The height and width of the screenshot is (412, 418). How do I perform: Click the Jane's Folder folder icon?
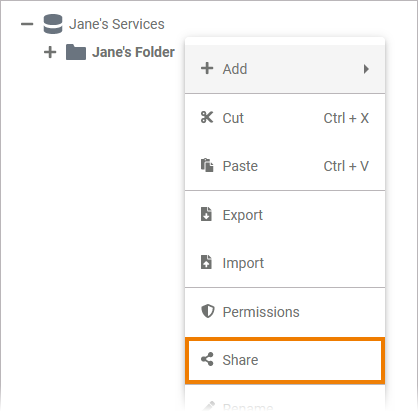coord(76,52)
